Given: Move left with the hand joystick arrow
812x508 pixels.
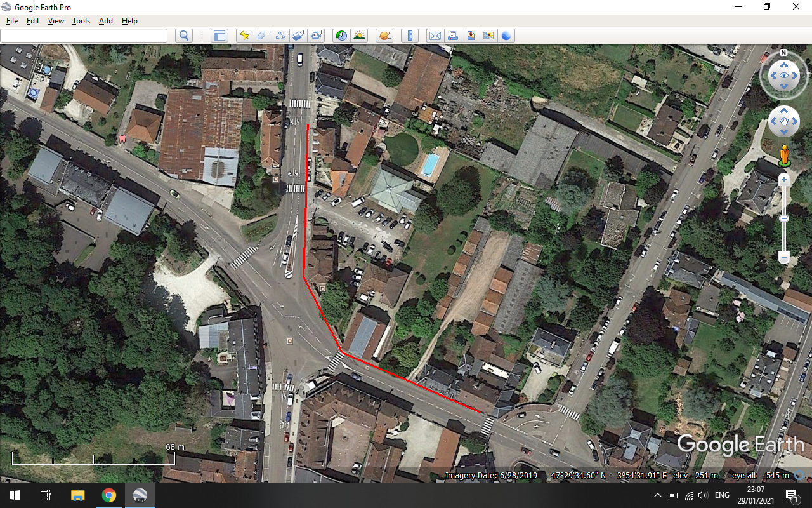Looking at the screenshot, I should click(x=773, y=121).
